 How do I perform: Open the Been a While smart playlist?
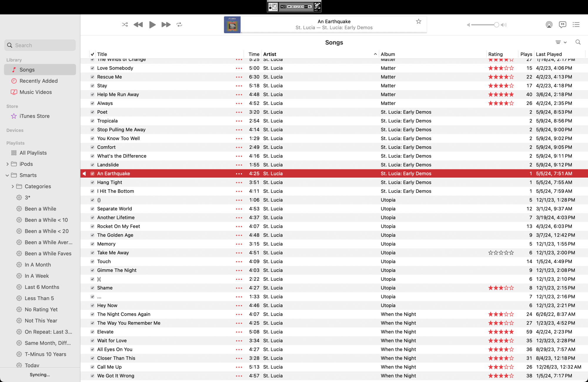click(x=40, y=209)
